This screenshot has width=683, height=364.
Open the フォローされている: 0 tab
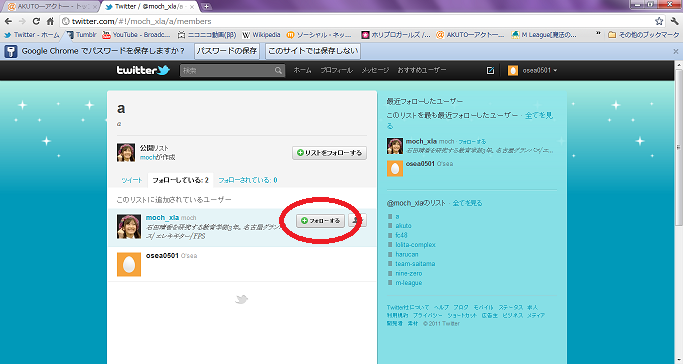click(248, 180)
